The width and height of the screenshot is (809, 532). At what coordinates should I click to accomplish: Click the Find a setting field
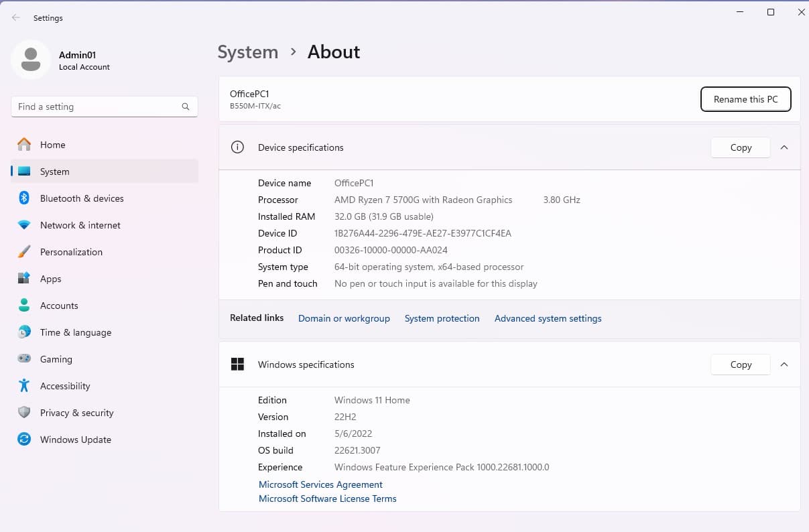pos(105,107)
